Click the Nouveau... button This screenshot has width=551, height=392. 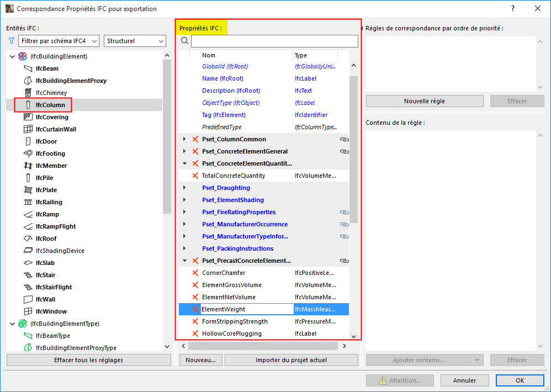[x=200, y=360]
